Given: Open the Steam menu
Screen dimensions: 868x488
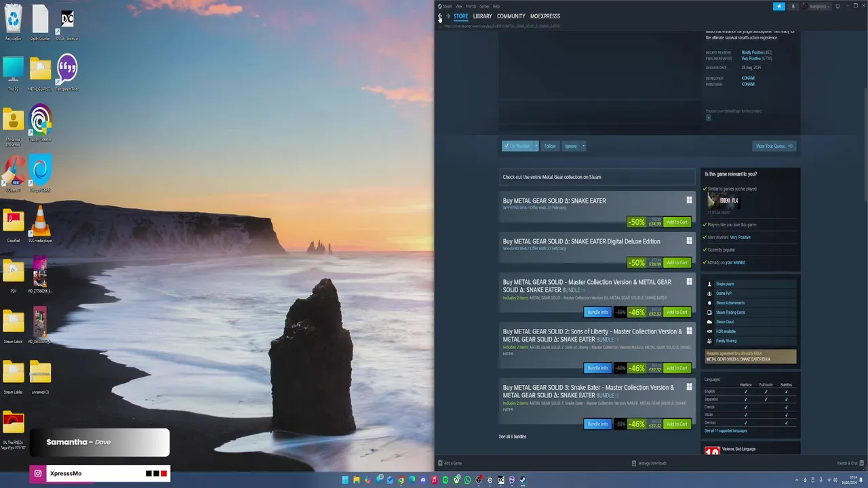Looking at the screenshot, I should tap(446, 6).
